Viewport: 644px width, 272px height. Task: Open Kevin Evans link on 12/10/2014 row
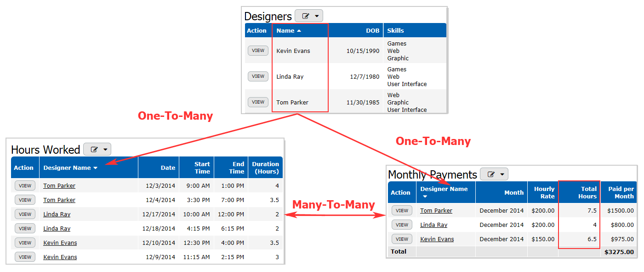60,243
